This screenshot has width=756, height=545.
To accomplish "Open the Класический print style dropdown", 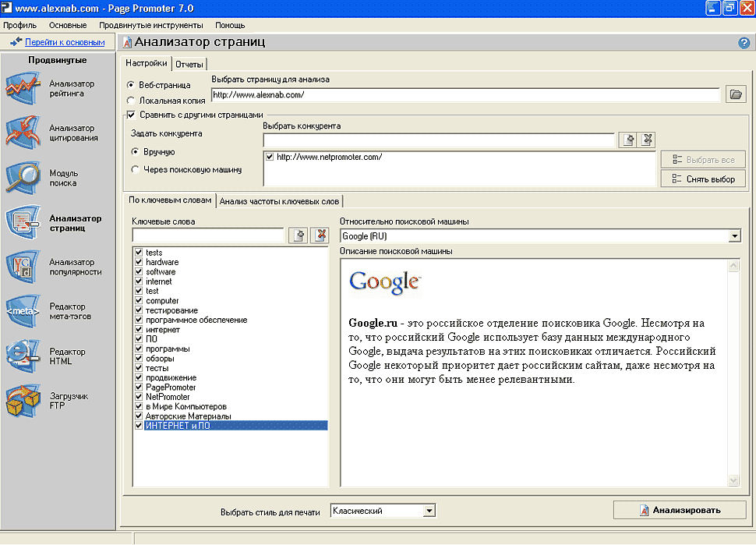I will click(x=429, y=510).
